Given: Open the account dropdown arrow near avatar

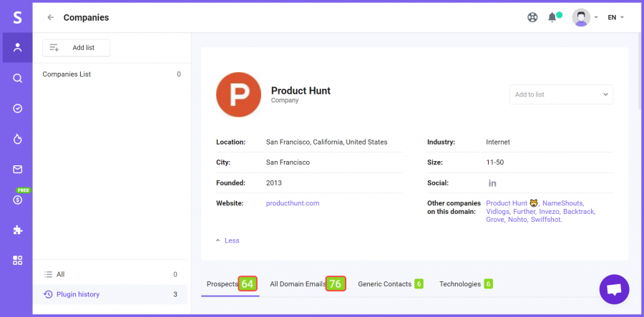Looking at the screenshot, I should 596,17.
